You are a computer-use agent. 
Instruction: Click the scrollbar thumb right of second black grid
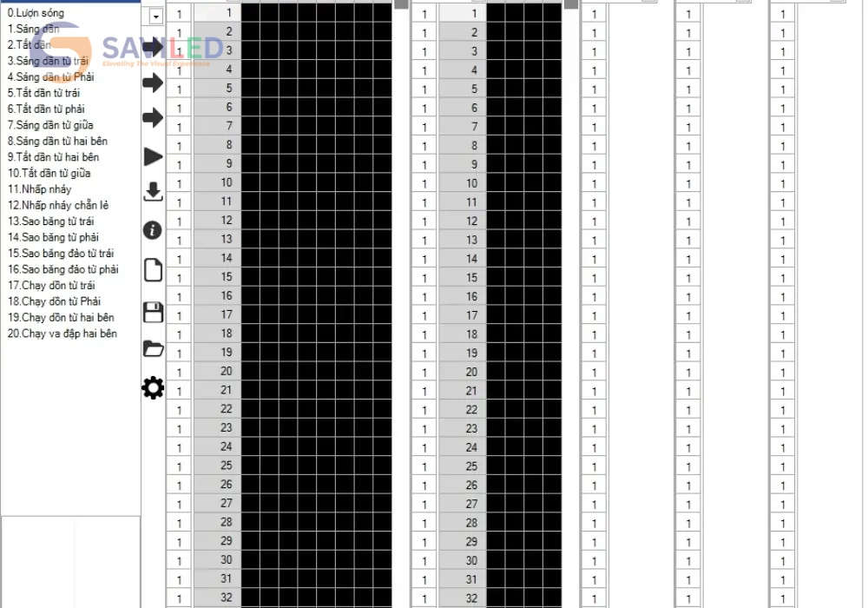(x=571, y=3)
